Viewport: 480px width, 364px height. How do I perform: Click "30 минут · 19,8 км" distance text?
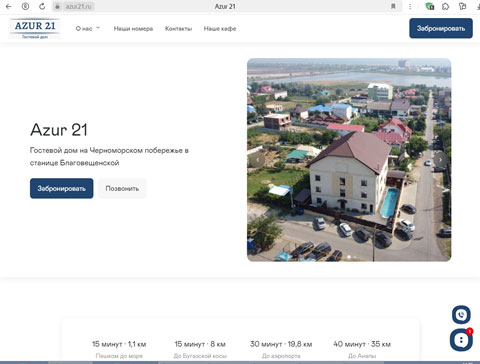[x=281, y=344]
